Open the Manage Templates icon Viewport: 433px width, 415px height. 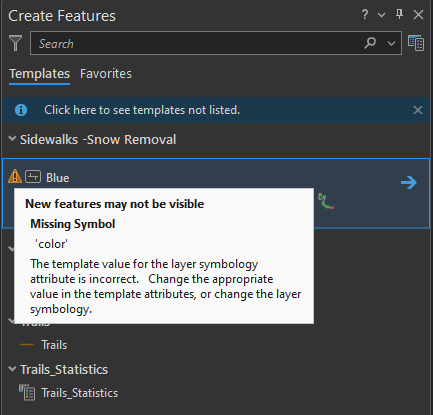tap(416, 43)
